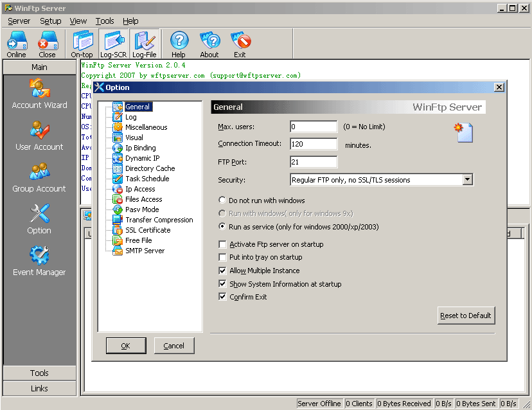Open Account Wizard in the sidebar

39,93
